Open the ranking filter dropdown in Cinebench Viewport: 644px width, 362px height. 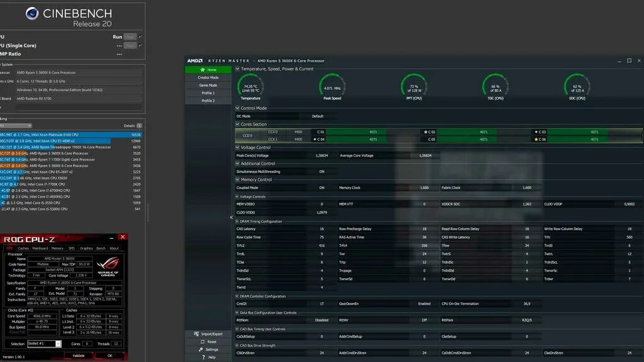pos(16,126)
